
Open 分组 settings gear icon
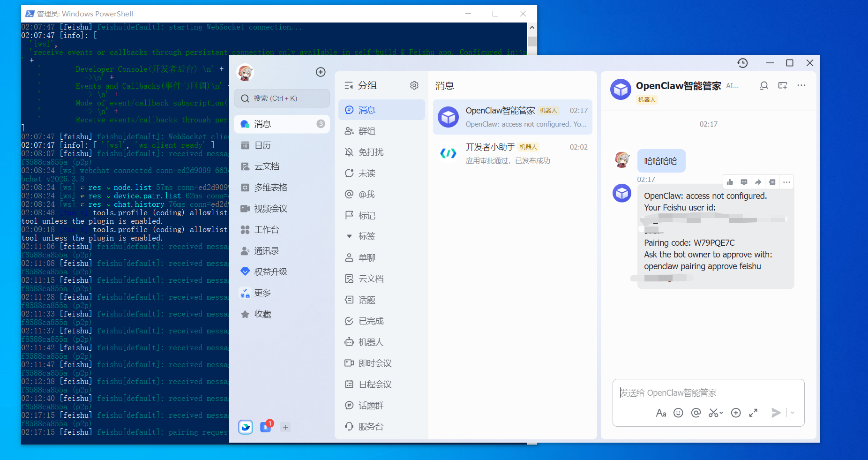(414, 85)
